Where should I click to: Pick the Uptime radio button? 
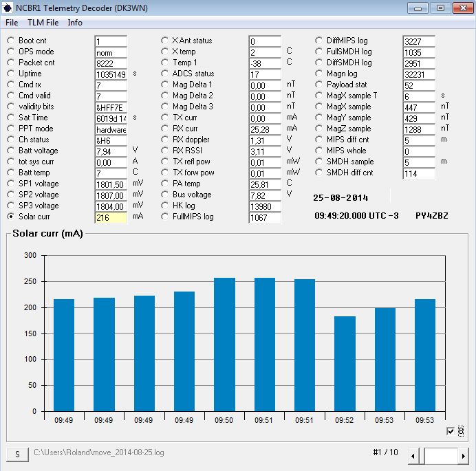tap(10, 74)
